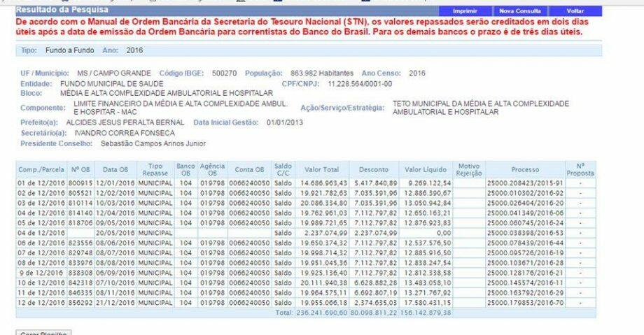Click total value 14.686.963,43
644x335 pixels.
click(323, 183)
